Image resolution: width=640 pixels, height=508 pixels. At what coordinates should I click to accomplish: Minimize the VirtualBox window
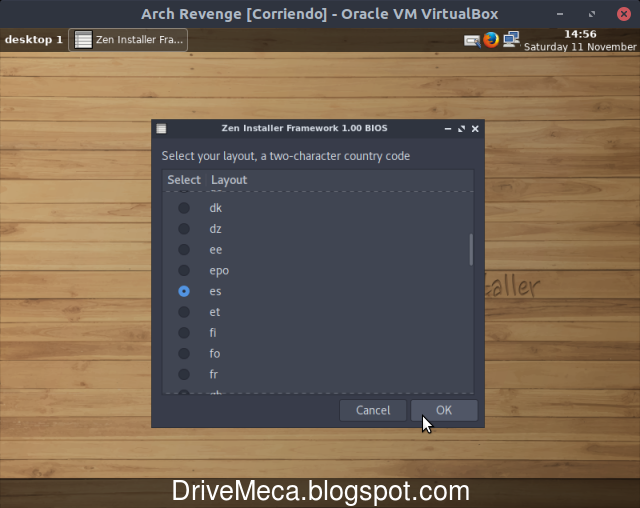(x=560, y=14)
